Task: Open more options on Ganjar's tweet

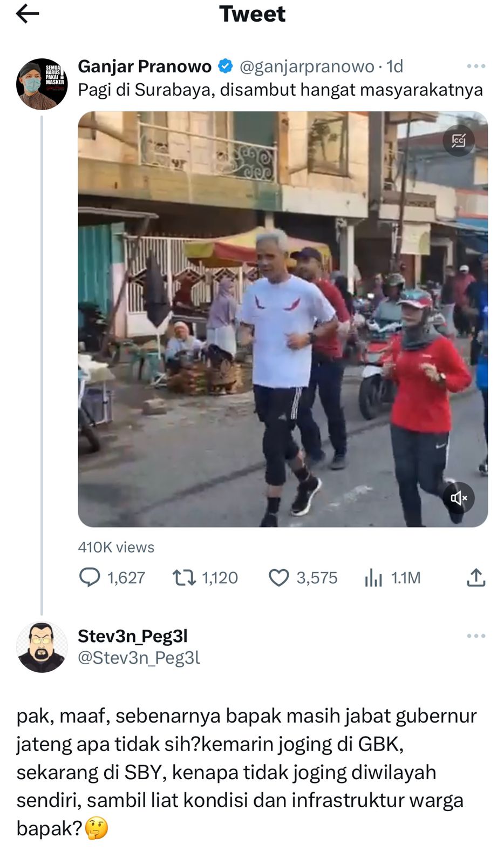Action: click(476, 66)
